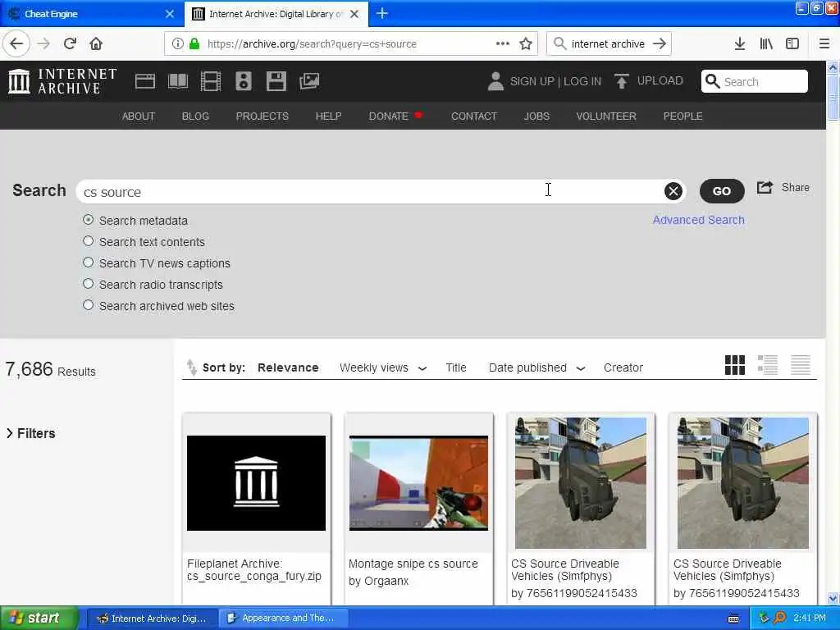Viewport: 840px width, 630px height.
Task: Open the Firefox library icon
Action: pos(766,44)
